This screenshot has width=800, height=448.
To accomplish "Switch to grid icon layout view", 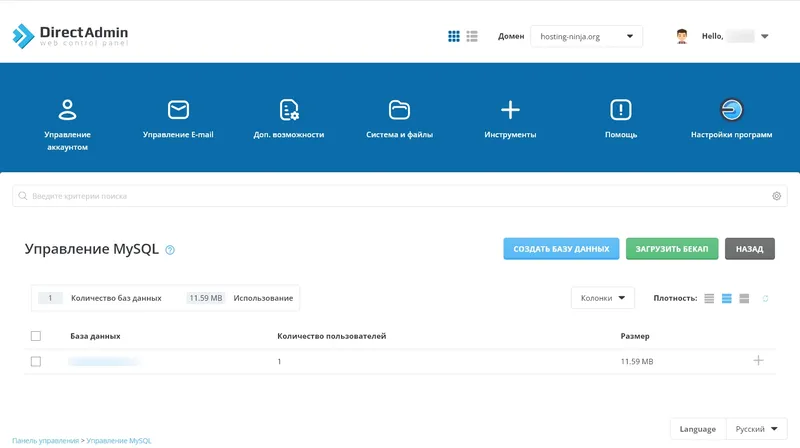I will click(454, 36).
